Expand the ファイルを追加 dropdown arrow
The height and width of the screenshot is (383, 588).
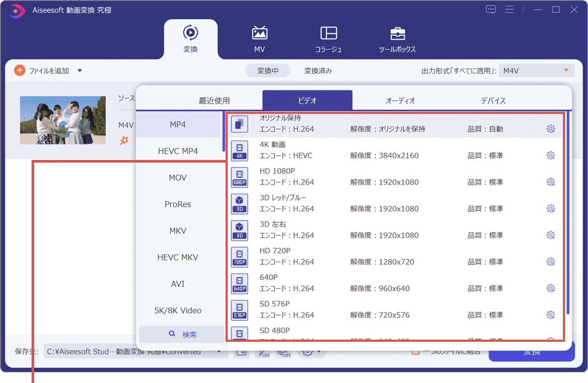point(80,71)
